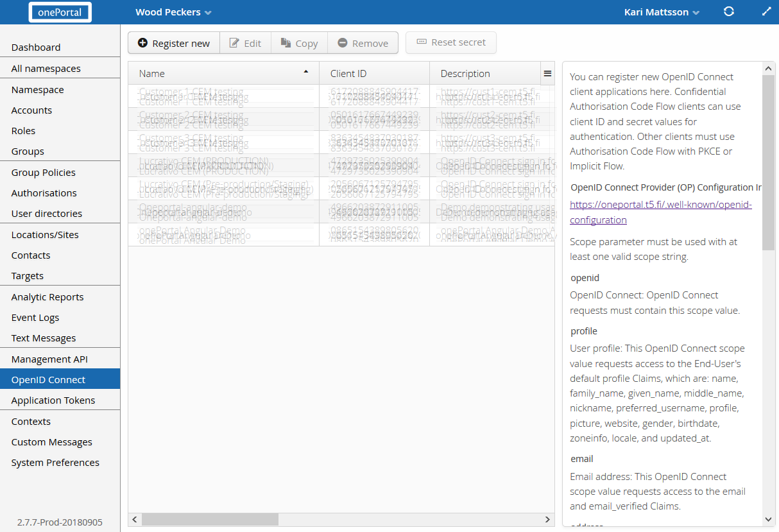The height and width of the screenshot is (532, 779).
Task: Click the fullscreen expand arrows icon
Action: (x=766, y=12)
